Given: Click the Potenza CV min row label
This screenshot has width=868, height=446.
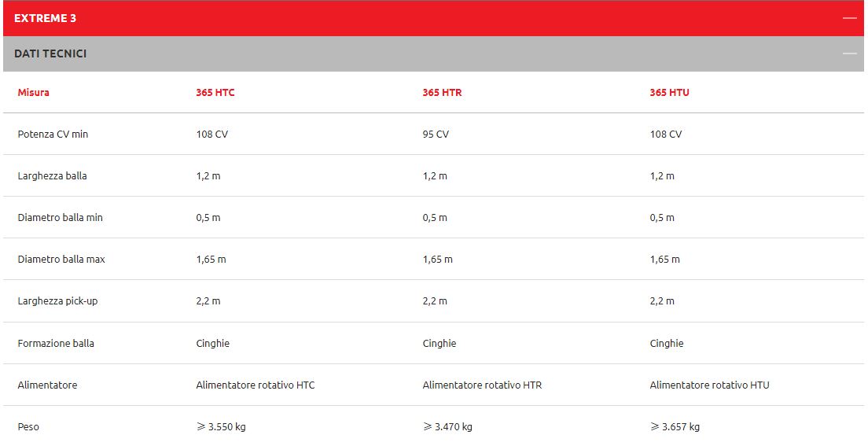Looking at the screenshot, I should (x=53, y=135).
